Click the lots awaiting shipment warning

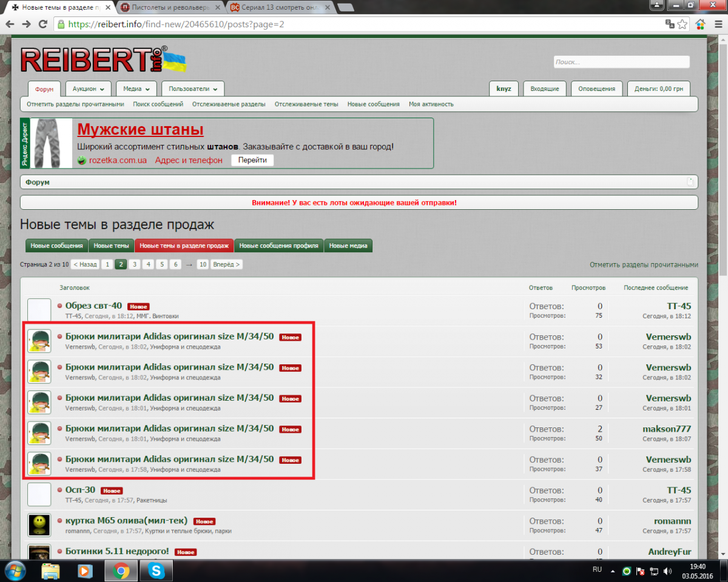(x=354, y=202)
